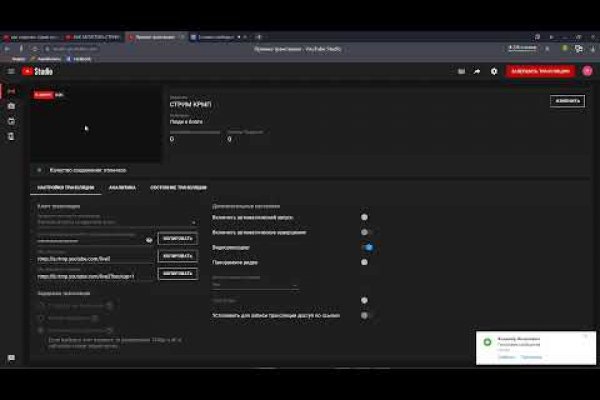Disable the Видеорекордер switch
Screen dimensions: 600x400
(x=367, y=246)
